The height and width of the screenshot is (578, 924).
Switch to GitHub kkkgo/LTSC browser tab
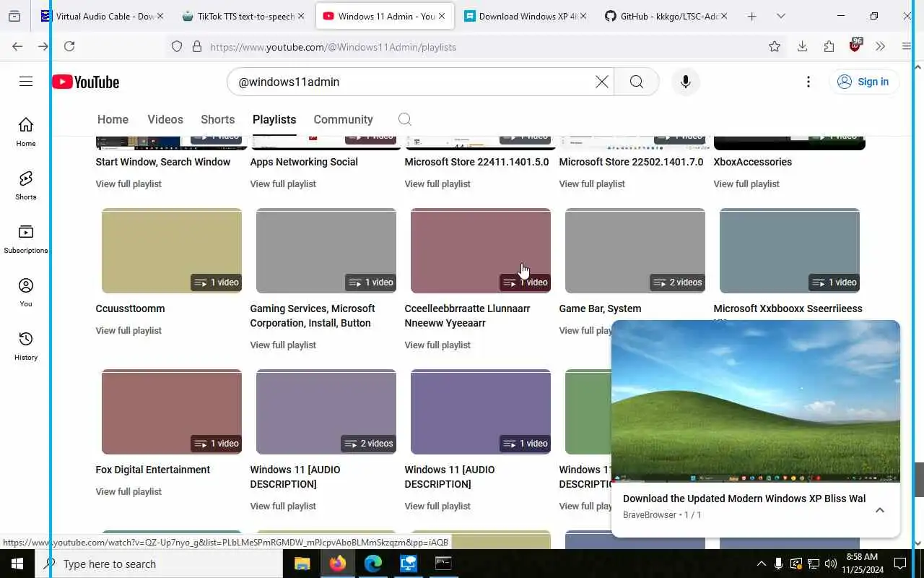666,16
